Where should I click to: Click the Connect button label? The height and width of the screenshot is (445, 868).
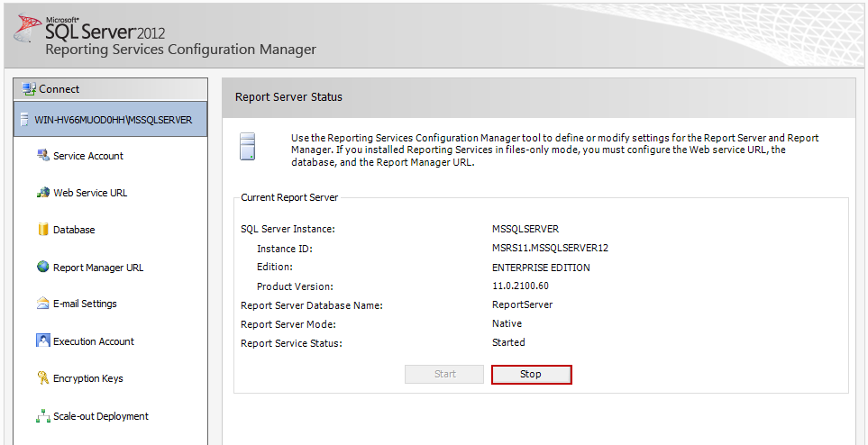coord(59,89)
